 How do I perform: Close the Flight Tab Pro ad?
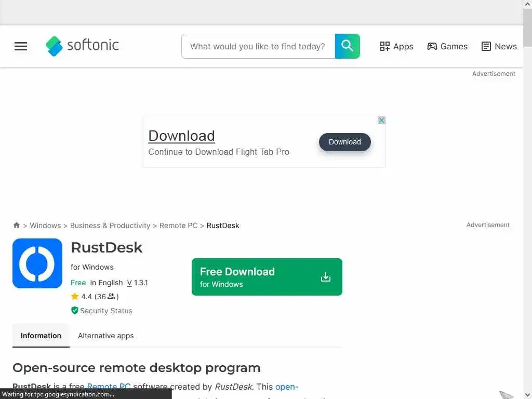[381, 120]
